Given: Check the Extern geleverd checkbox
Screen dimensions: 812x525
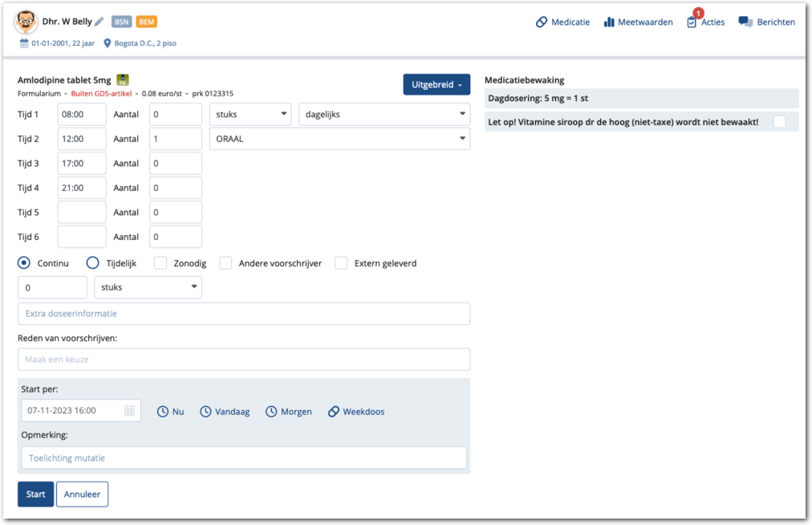Looking at the screenshot, I should click(x=341, y=263).
